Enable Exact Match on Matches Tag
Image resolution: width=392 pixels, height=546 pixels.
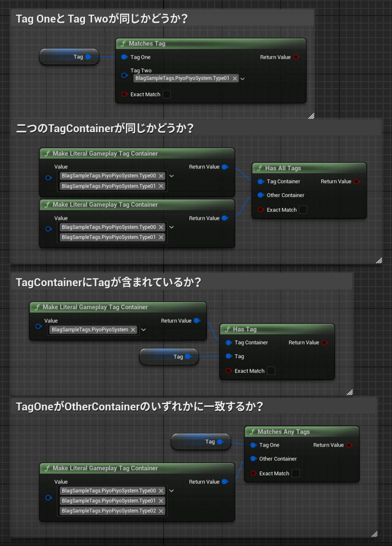click(166, 94)
